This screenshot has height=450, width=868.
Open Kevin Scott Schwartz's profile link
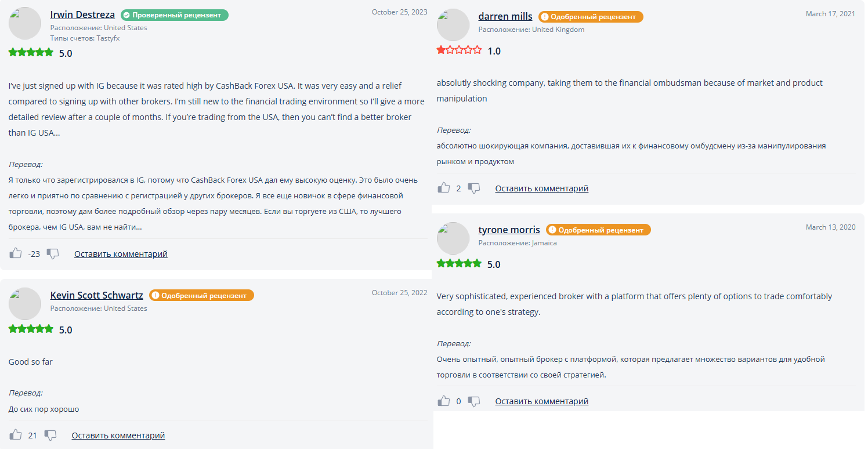click(x=96, y=295)
